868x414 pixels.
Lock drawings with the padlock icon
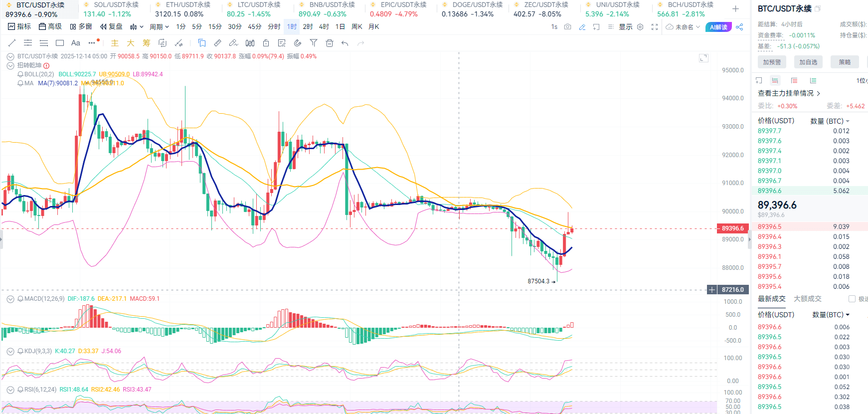(266, 43)
